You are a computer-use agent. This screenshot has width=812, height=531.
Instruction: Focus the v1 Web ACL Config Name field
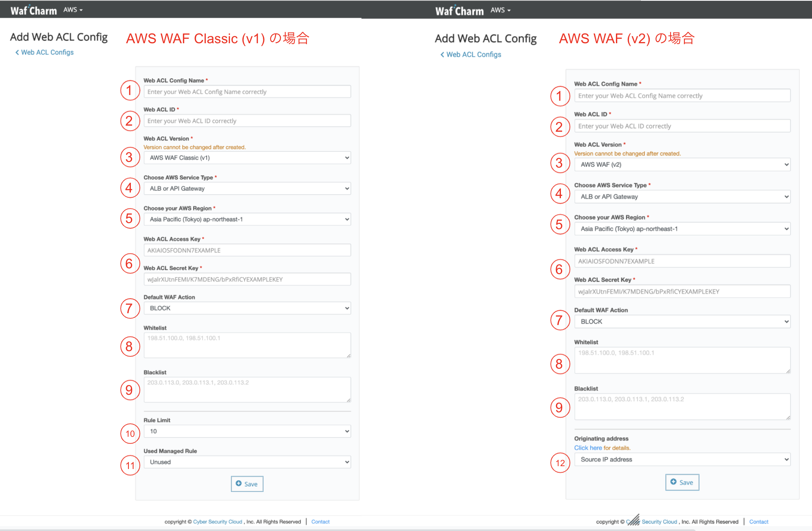click(x=247, y=92)
